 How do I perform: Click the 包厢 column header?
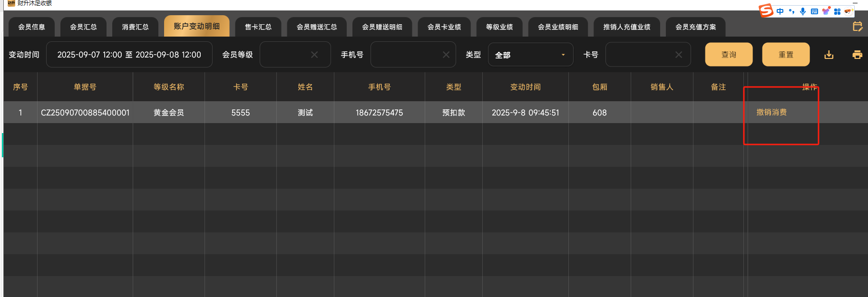[x=600, y=87]
